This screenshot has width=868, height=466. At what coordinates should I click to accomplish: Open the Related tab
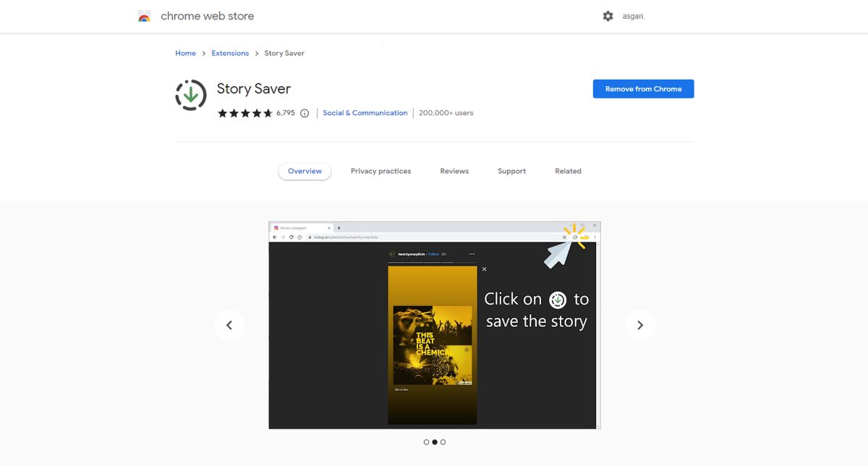click(x=568, y=171)
